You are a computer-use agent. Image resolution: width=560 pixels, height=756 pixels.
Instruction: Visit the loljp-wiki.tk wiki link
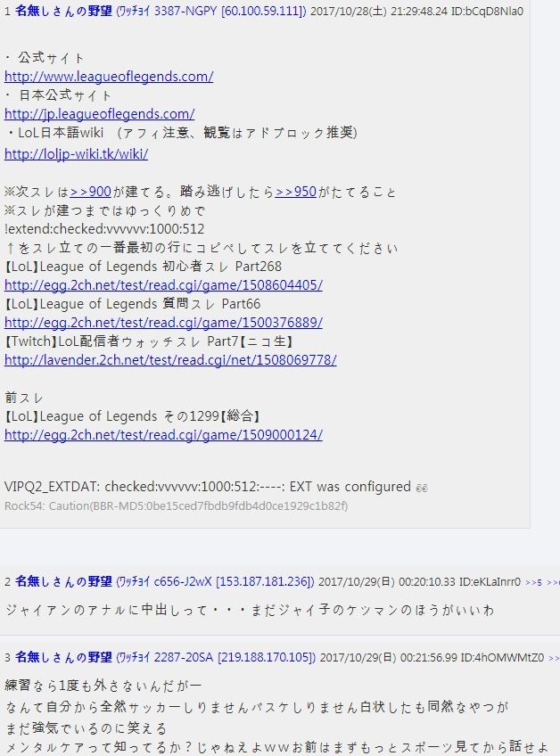76,154
